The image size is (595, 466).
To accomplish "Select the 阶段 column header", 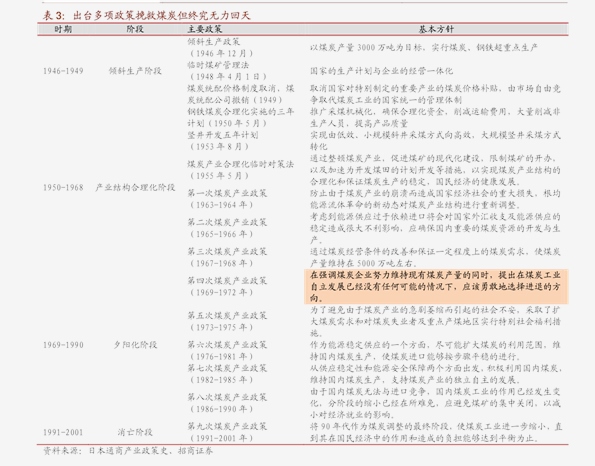I will (x=135, y=29).
